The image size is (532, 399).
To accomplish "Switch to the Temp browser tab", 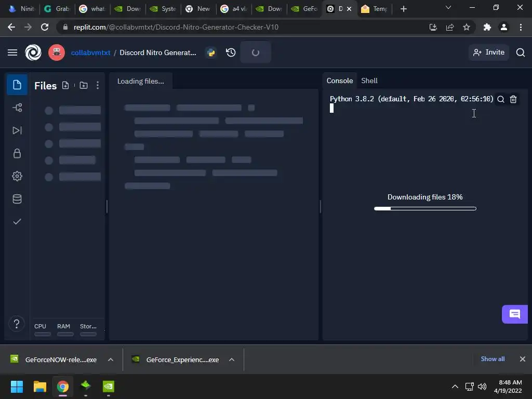I will click(x=374, y=9).
